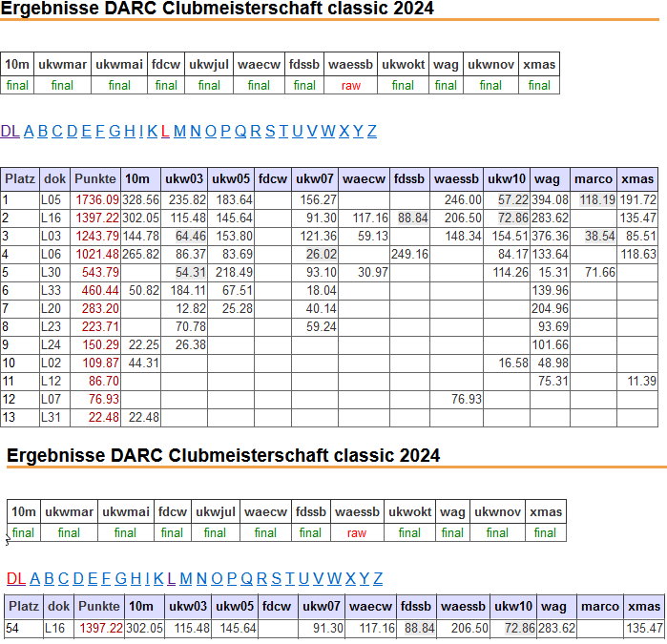Select the red letter L in the first letter index
This screenshot has height=644, width=667.
coord(165,131)
